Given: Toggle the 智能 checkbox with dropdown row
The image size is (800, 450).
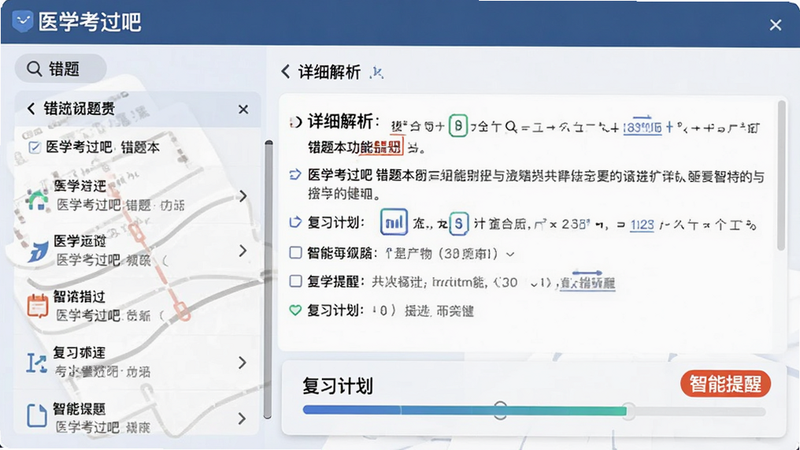Looking at the screenshot, I should [295, 253].
